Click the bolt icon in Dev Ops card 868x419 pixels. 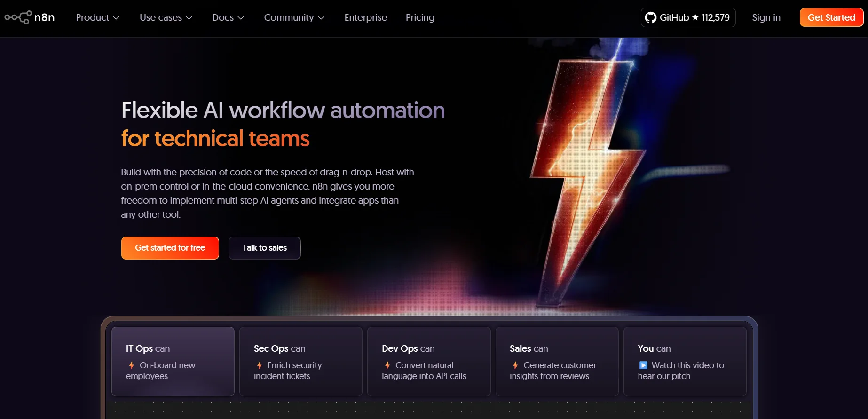coord(387,365)
